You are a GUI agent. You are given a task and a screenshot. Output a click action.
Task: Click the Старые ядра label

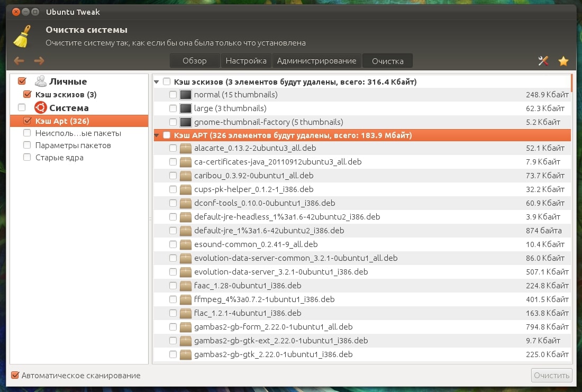[59, 158]
